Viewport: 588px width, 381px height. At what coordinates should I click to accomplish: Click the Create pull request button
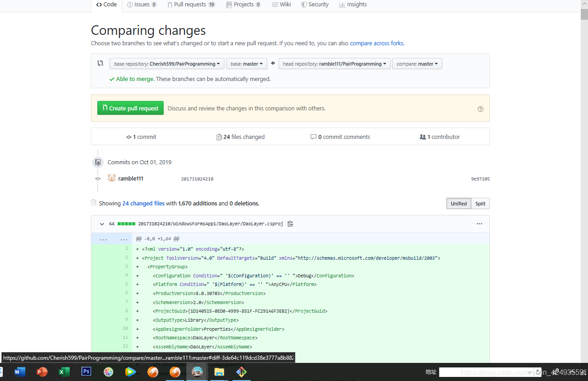point(130,108)
